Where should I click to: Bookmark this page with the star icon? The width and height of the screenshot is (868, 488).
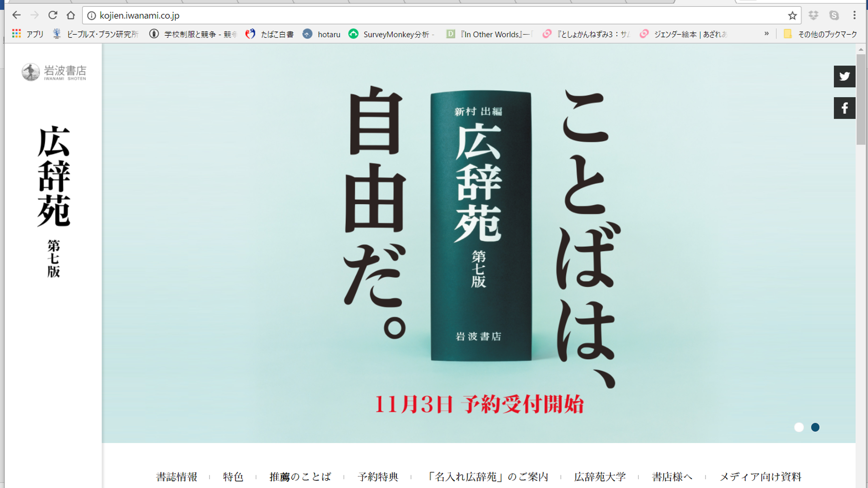792,16
